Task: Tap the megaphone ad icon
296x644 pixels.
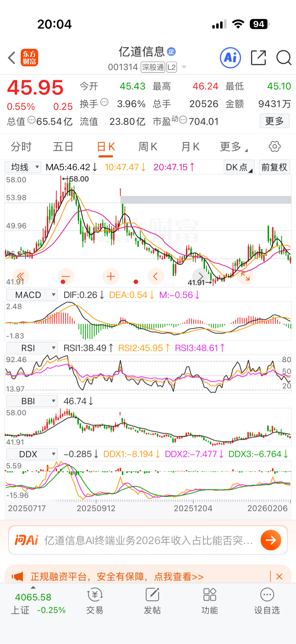Action: (x=17, y=577)
